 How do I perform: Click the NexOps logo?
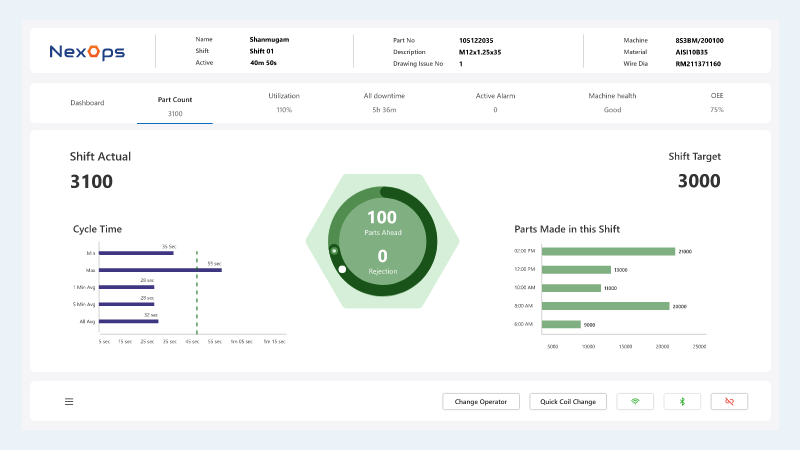click(87, 51)
